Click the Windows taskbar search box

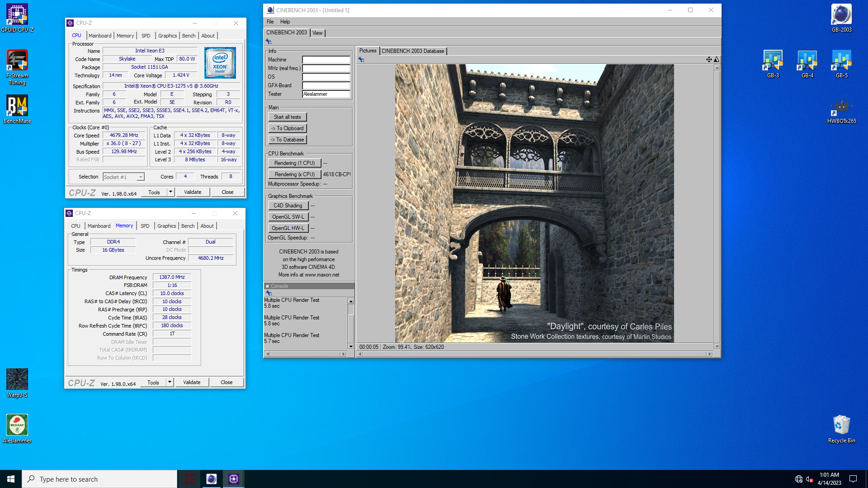(x=99, y=479)
